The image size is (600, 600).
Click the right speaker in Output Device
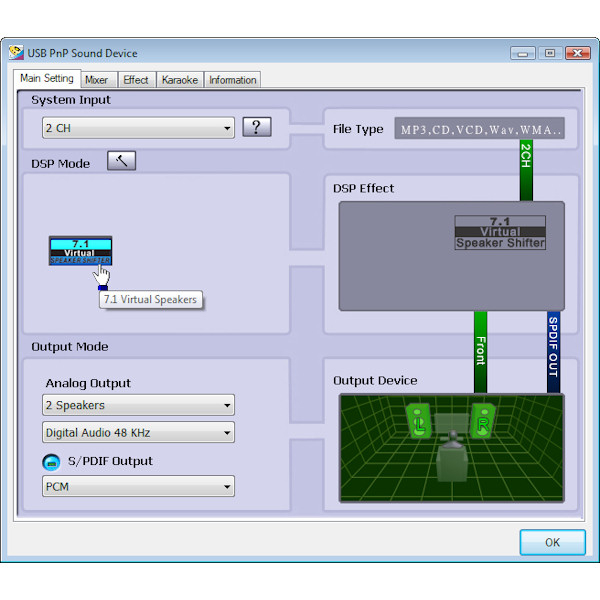click(x=482, y=420)
